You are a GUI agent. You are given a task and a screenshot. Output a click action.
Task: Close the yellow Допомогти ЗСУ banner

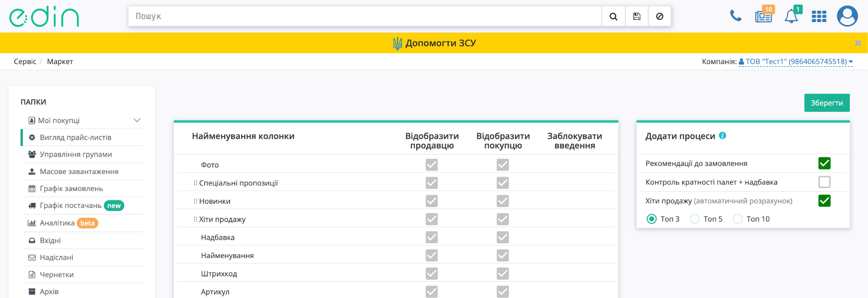(x=858, y=43)
